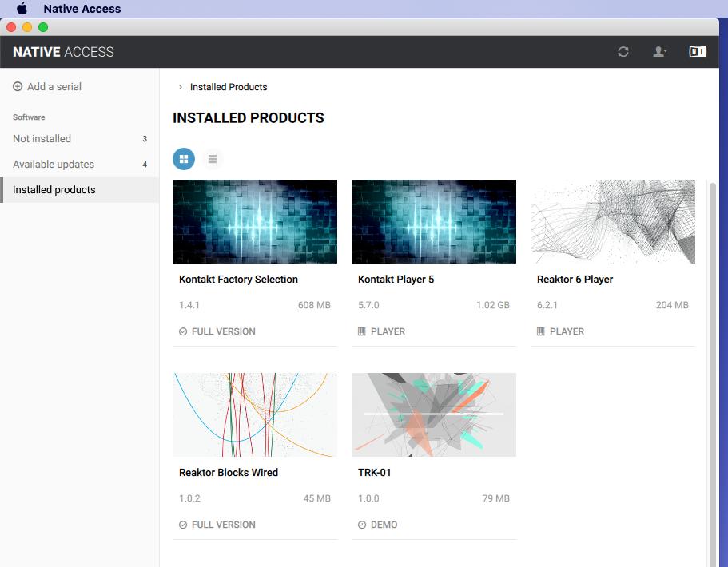
Task: Open the user account icon menu
Action: tap(659, 51)
